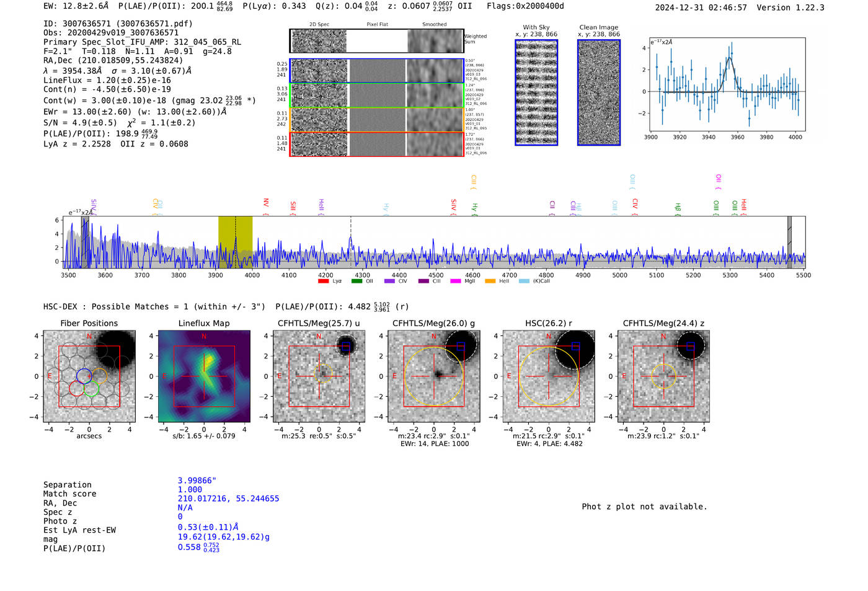Click the Gaussian line fit plot
This screenshot has height=591, width=868.
point(728,85)
